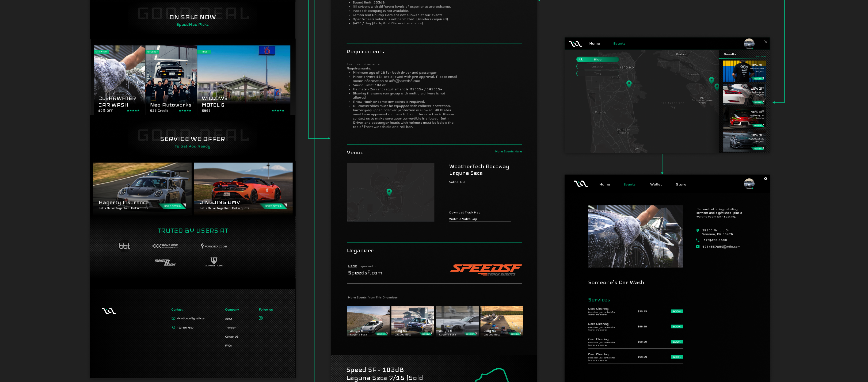
Task: Click More Events Here link
Action: click(x=508, y=151)
